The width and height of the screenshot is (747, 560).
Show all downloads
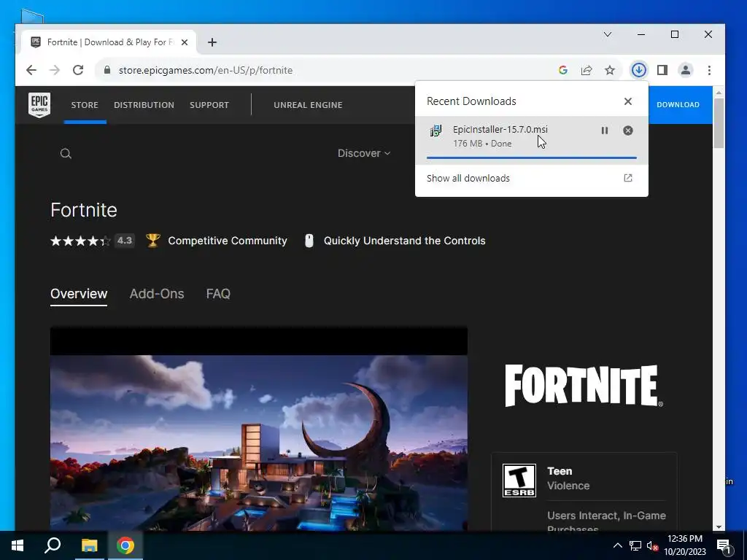point(531,178)
